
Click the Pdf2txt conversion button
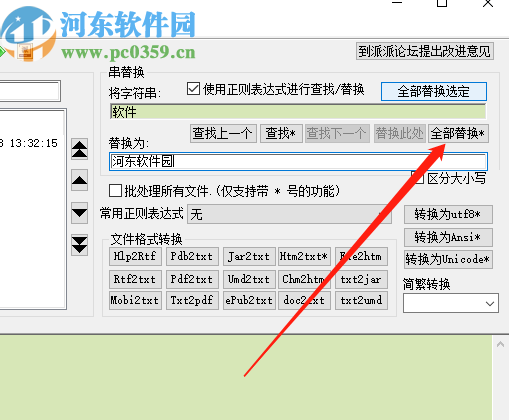click(x=192, y=279)
